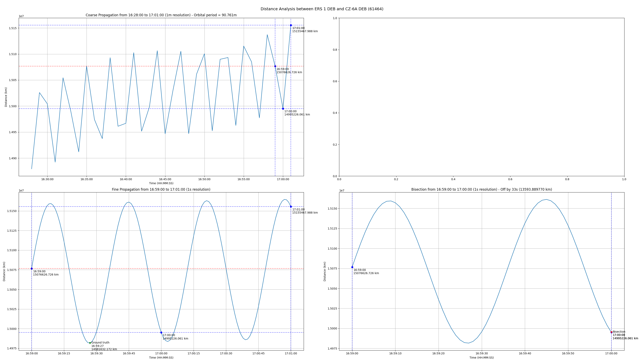Viewport: 644px width, 362px height.
Task: Click the Ground truth annotation text
Action: (100, 342)
